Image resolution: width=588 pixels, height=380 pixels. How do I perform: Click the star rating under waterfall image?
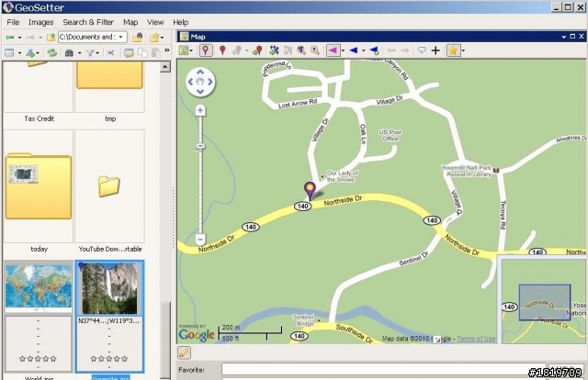coord(109,359)
